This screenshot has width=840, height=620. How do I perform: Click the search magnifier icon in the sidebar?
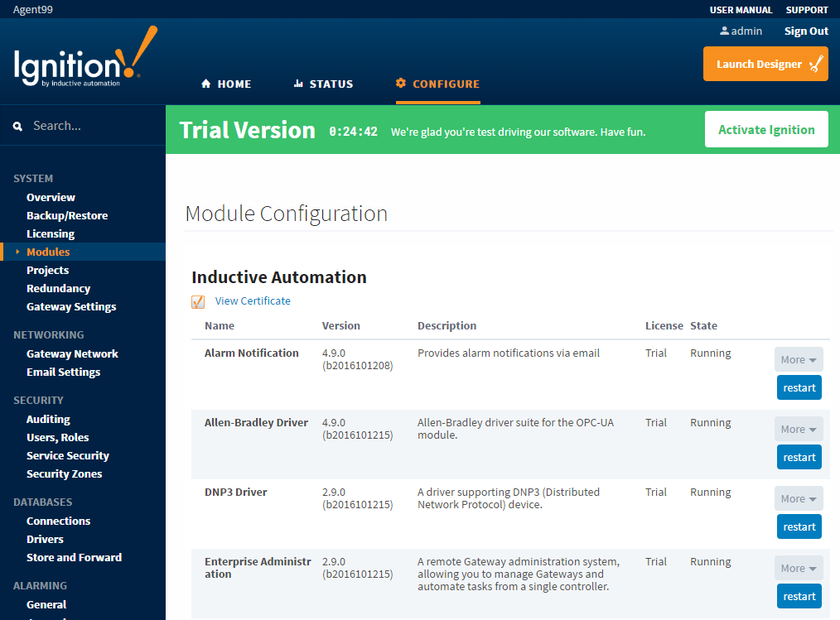click(17, 125)
